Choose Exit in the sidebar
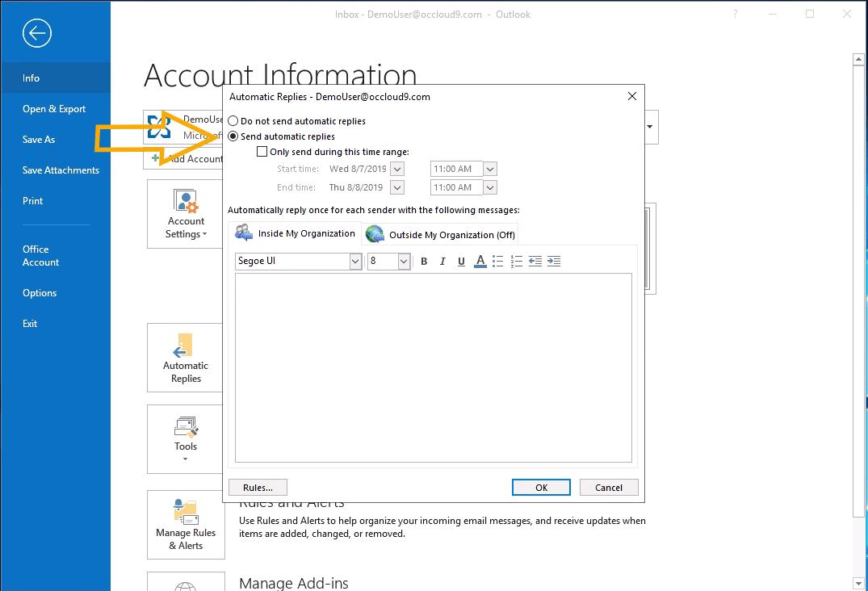This screenshot has height=591, width=868. [x=56, y=324]
